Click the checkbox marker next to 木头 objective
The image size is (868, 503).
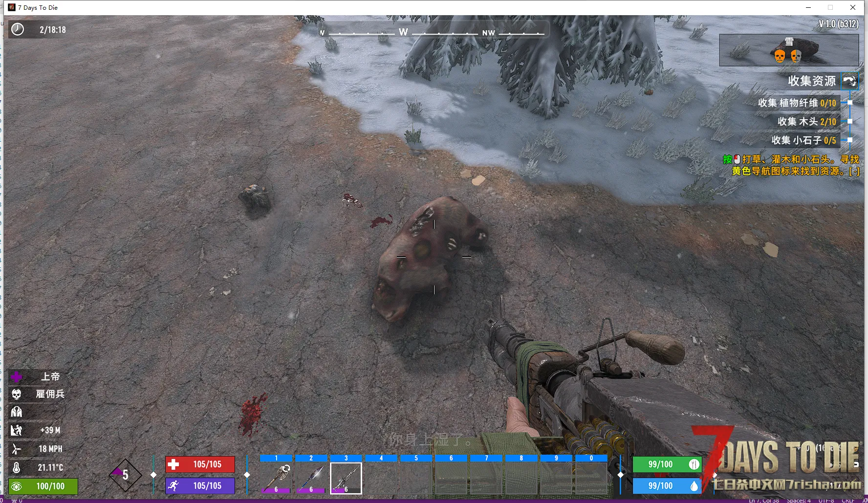coord(850,121)
